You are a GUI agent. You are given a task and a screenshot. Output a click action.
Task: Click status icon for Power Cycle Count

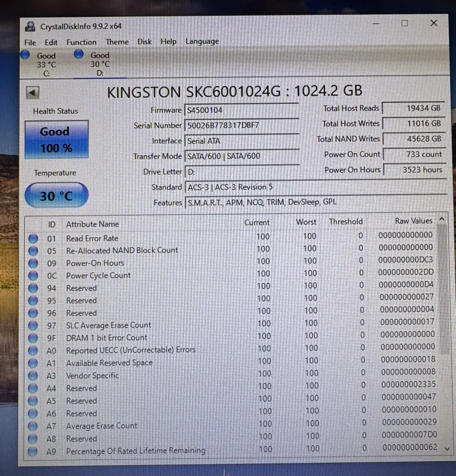pyautogui.click(x=33, y=276)
